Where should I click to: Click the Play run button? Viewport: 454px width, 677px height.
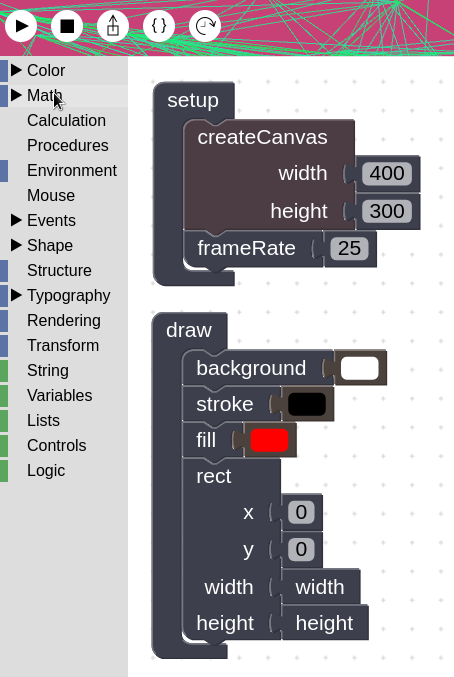[21, 26]
